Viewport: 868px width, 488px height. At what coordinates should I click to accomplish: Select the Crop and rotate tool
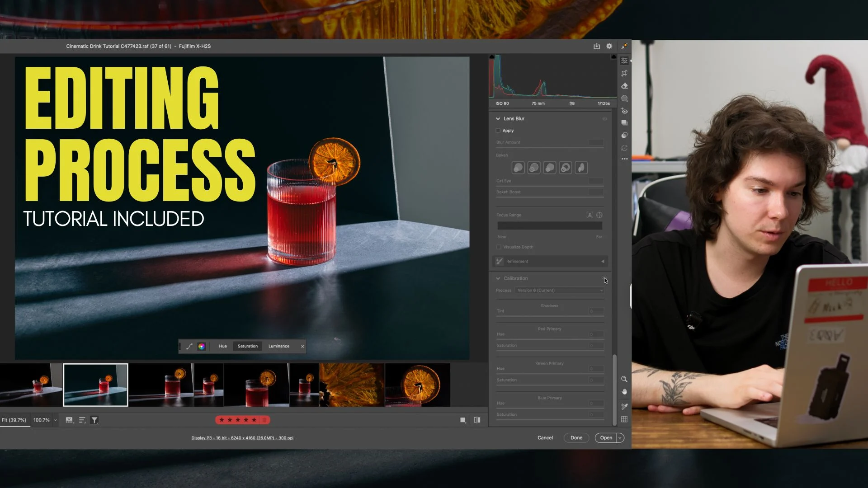point(624,73)
